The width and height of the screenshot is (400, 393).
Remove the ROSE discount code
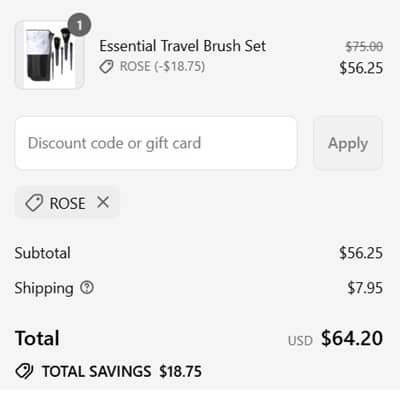tap(103, 202)
